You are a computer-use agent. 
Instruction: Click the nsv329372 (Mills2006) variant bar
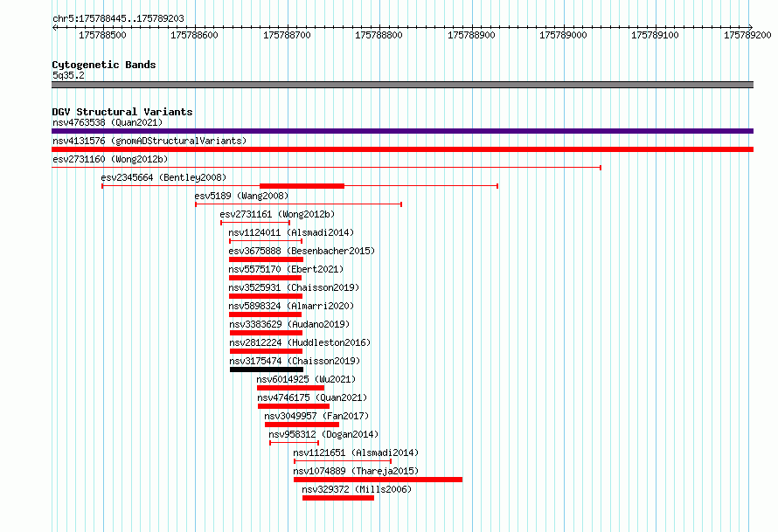point(338,498)
